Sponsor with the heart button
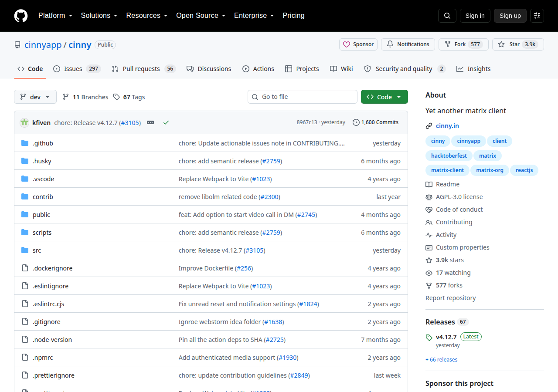This screenshot has height=392, width=558. pos(358,44)
